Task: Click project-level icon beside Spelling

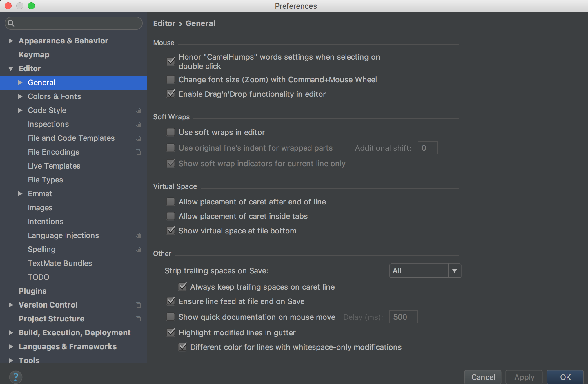Action: [x=138, y=249]
